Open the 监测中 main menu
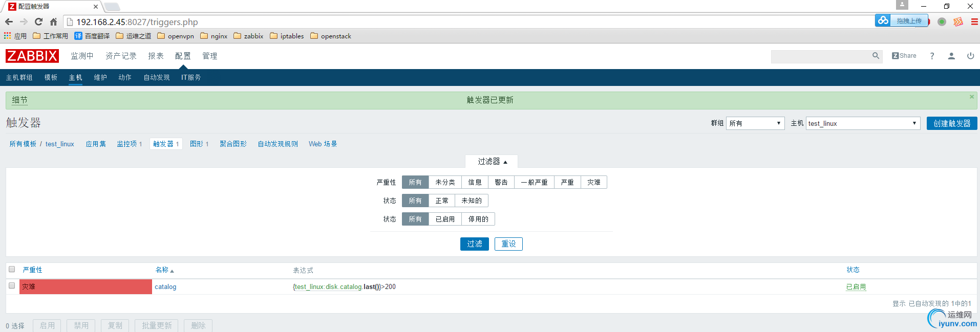This screenshot has height=332, width=980. point(82,56)
